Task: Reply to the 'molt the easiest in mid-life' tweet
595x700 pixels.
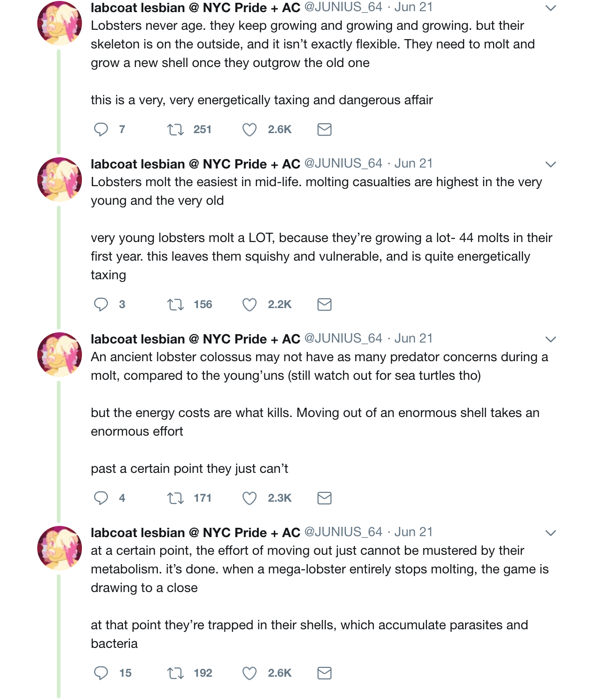Action: 101,304
